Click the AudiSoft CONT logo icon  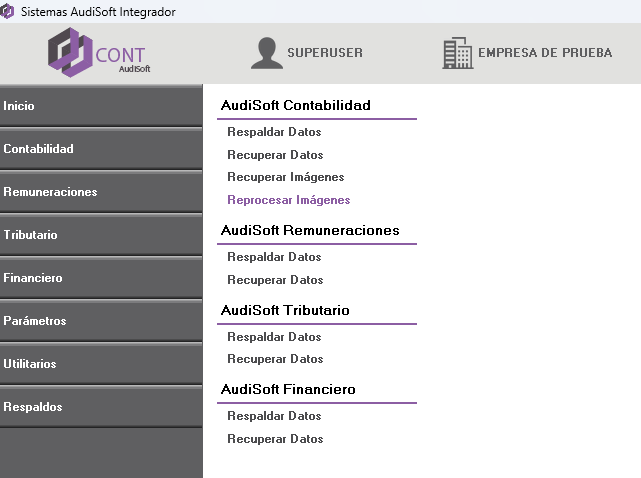[70, 53]
